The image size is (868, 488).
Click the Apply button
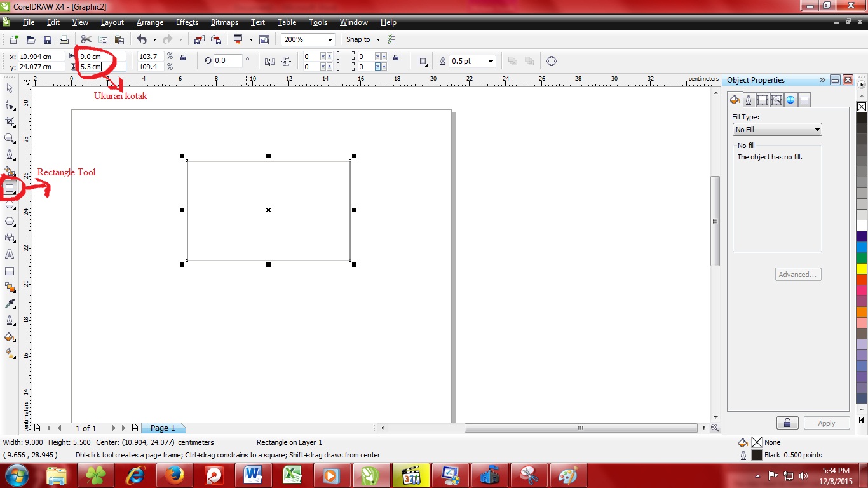827,423
